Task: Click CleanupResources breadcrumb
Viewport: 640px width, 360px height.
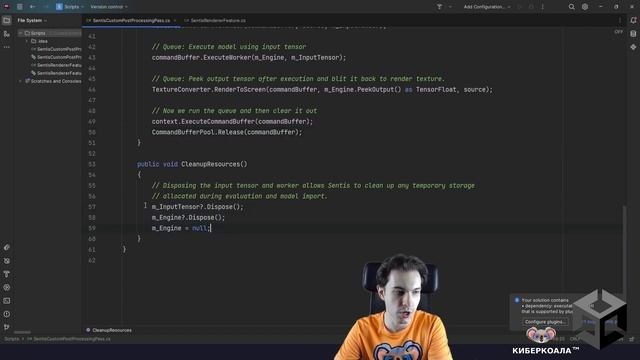Action: (109, 330)
